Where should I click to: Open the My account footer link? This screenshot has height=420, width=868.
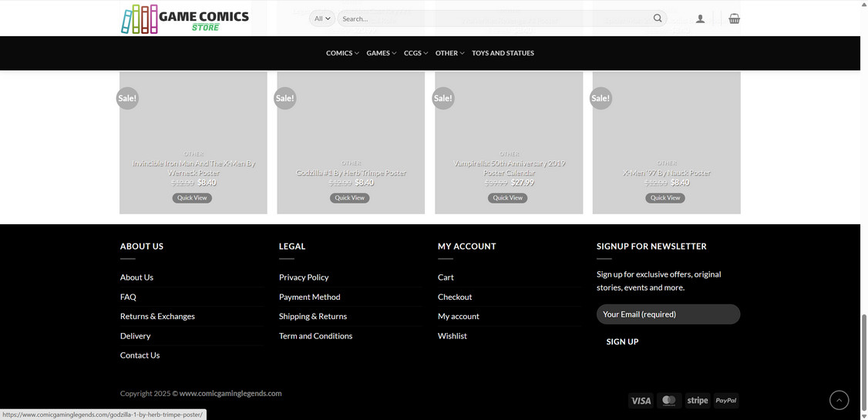pyautogui.click(x=459, y=317)
